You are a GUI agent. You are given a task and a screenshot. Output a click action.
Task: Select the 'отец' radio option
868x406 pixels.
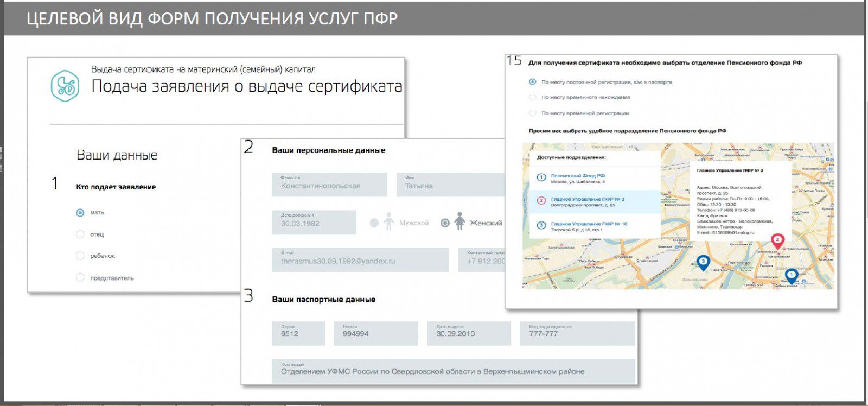(80, 234)
